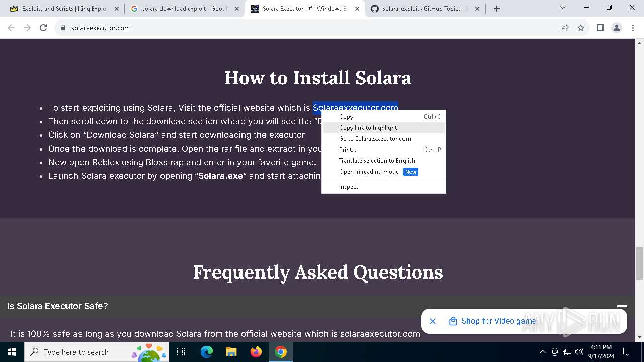
Task: Click the How to Install Solara heading
Action: click(x=318, y=78)
